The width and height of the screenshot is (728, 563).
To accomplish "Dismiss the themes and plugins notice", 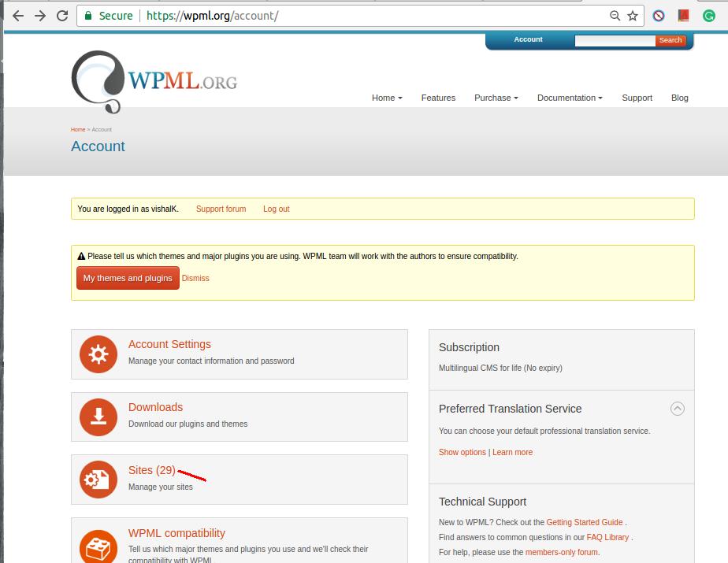I will pos(195,278).
